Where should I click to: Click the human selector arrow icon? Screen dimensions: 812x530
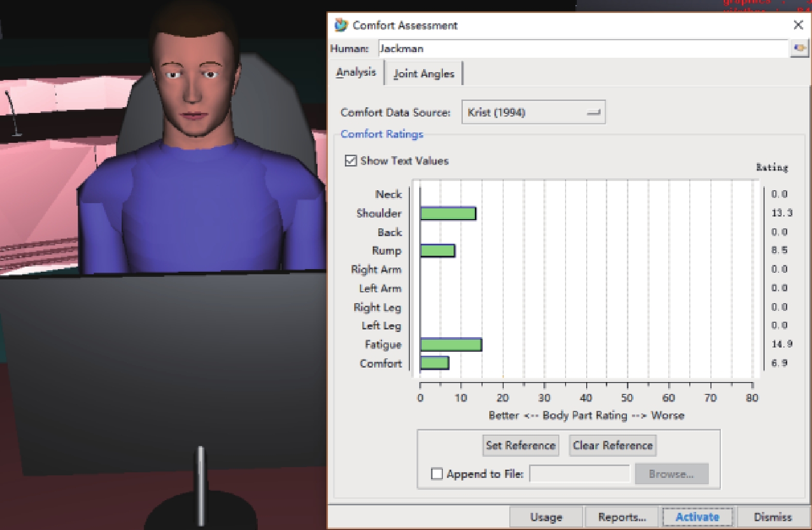pyautogui.click(x=799, y=48)
